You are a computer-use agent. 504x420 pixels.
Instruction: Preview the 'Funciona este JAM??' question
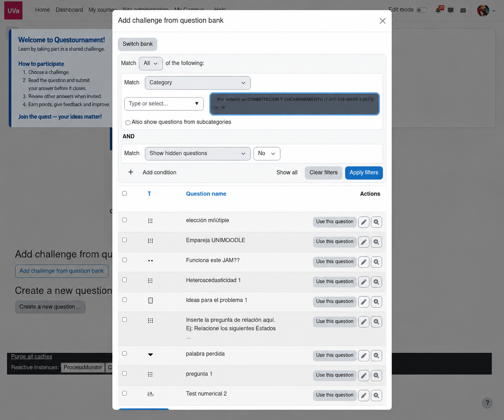pos(376,262)
